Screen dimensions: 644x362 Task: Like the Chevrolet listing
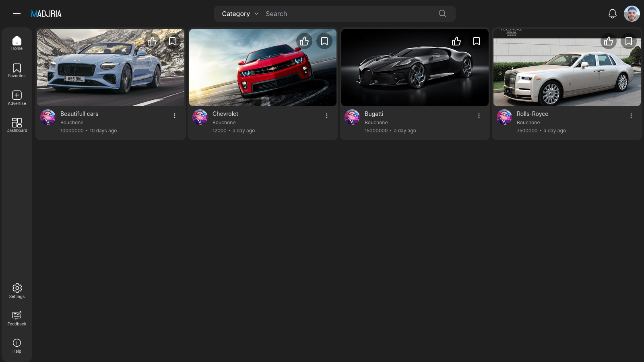click(x=304, y=41)
